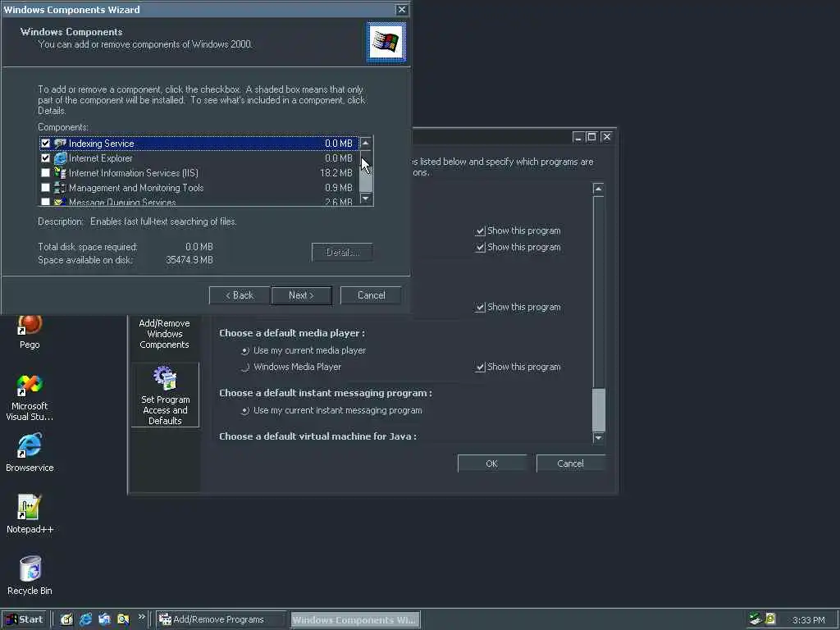Image resolution: width=840 pixels, height=630 pixels.
Task: Click the program defaults panel scroll down arrow
Action: coord(598,438)
